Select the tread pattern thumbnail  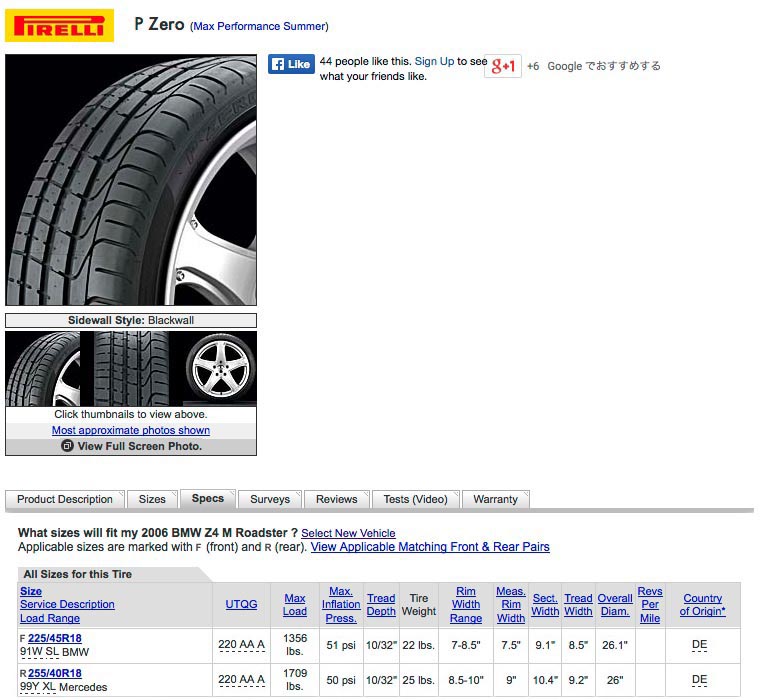pos(131,369)
